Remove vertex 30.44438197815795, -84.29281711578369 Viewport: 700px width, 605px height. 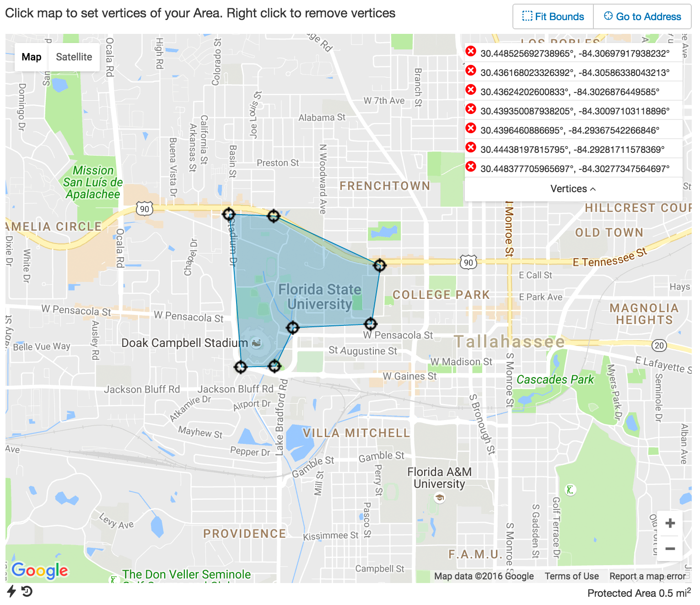470,147
